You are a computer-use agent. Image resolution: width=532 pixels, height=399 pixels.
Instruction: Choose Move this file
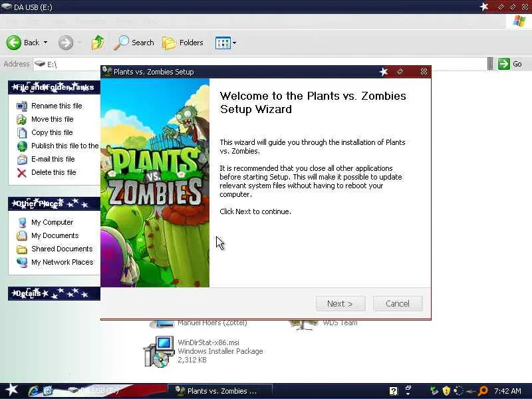click(x=53, y=119)
